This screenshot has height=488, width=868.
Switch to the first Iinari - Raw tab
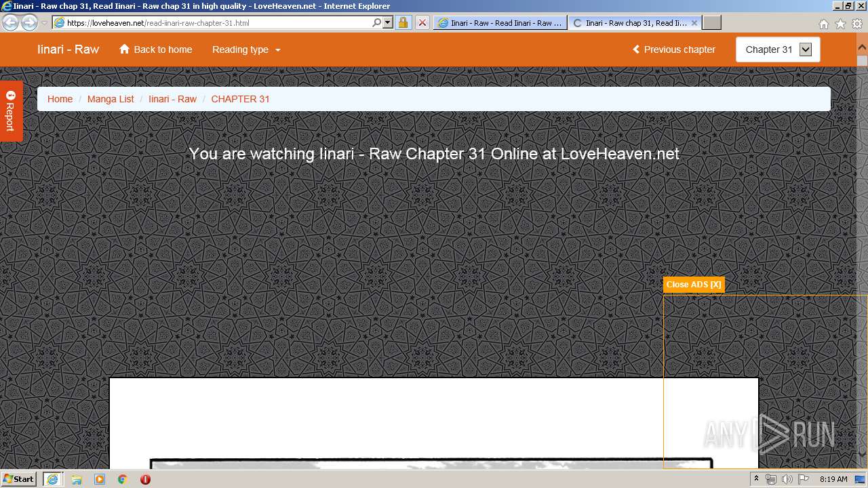500,22
